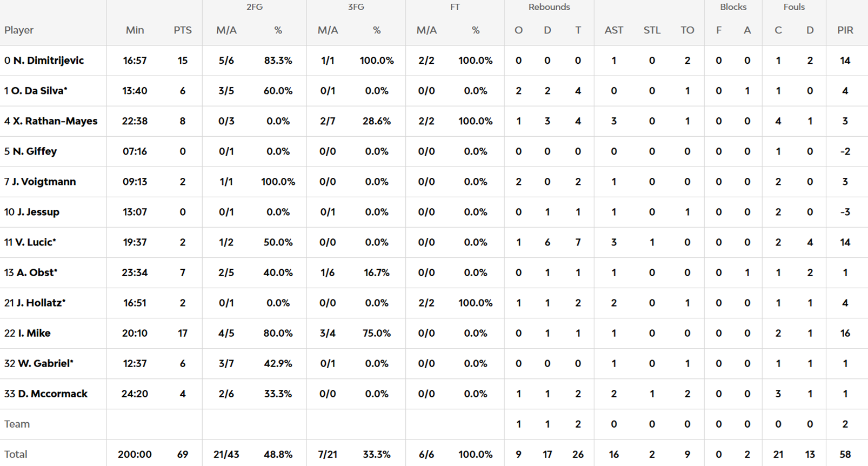Click W. Gabriel's player name
This screenshot has width=868, height=466.
point(45,363)
